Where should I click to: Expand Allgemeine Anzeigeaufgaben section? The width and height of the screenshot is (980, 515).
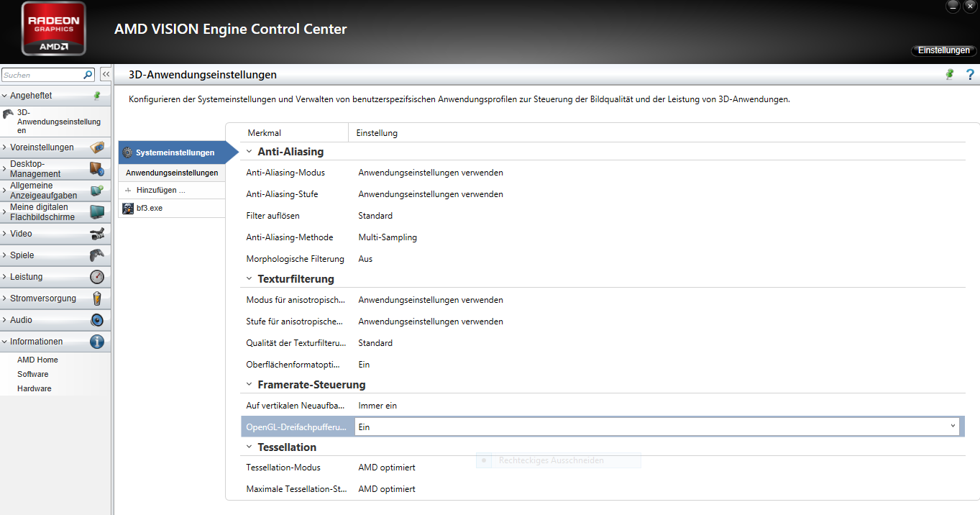point(4,191)
